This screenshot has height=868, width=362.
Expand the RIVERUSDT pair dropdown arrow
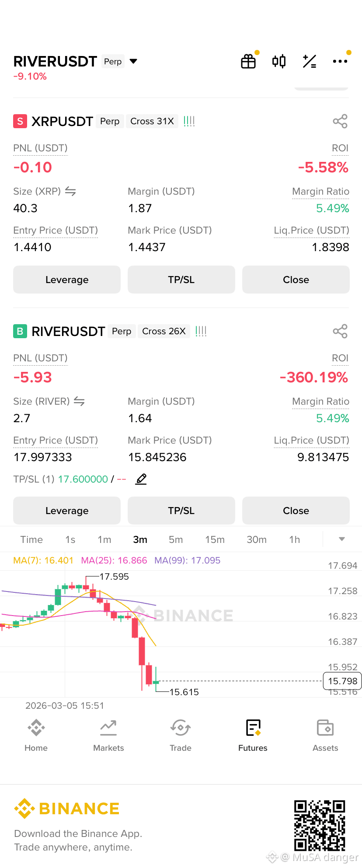(134, 61)
